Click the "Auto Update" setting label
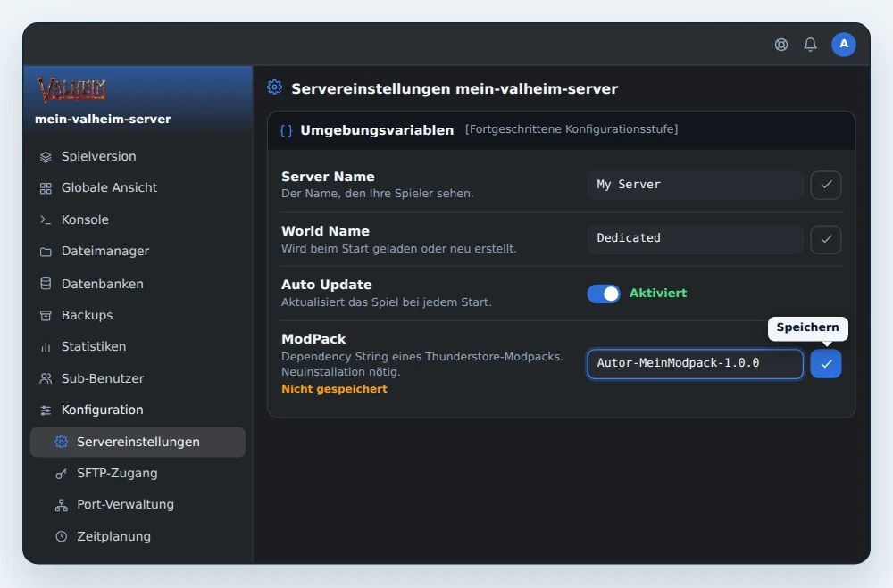 (326, 285)
